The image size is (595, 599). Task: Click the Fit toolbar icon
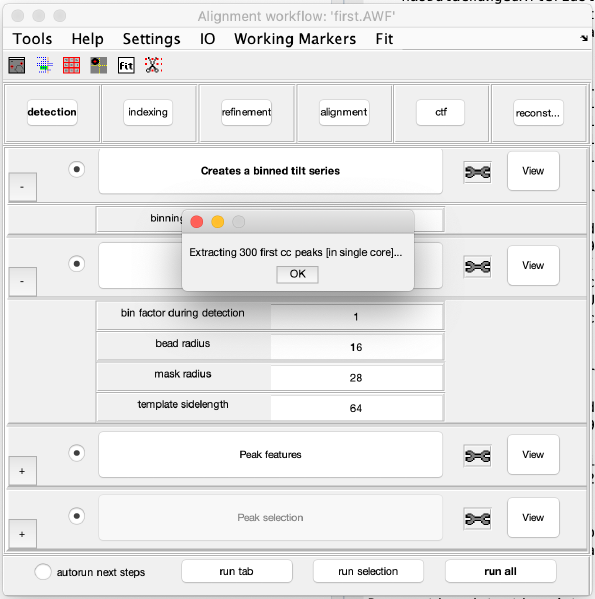click(126, 65)
